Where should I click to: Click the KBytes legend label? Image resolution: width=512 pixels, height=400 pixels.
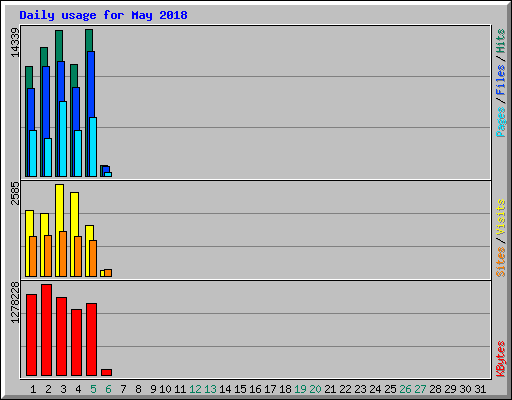point(501,359)
